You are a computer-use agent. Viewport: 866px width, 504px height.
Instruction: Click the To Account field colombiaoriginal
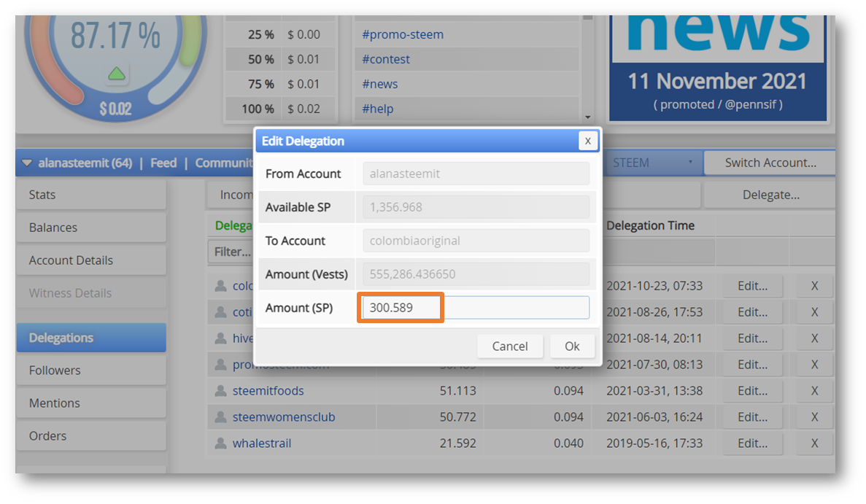pyautogui.click(x=476, y=241)
